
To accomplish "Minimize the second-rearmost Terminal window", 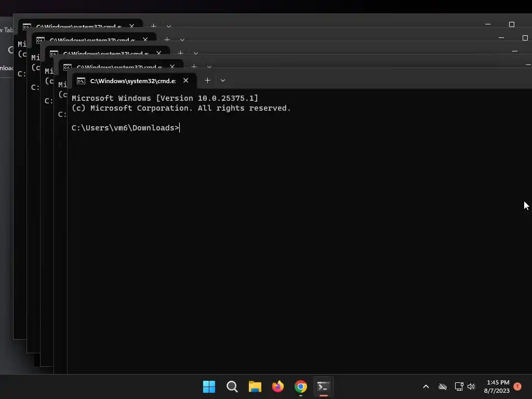I will click(501, 37).
